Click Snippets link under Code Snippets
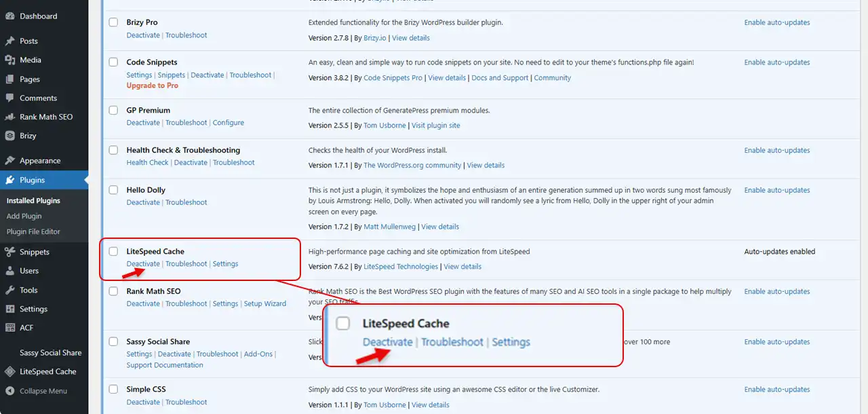The image size is (868, 414). point(172,75)
